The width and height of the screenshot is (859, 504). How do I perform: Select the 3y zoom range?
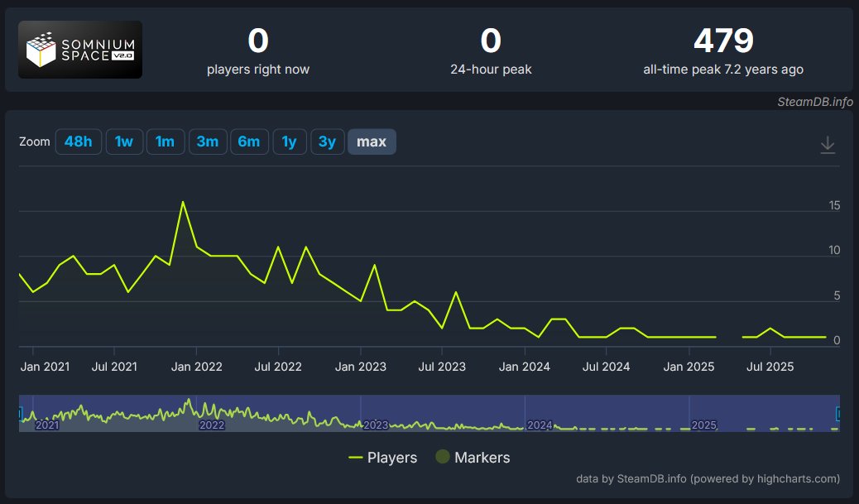[x=327, y=142]
